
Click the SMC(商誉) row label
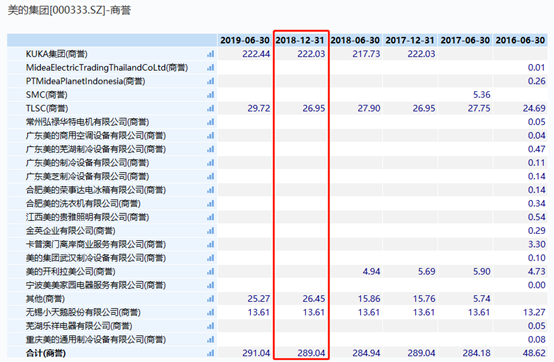point(47,95)
